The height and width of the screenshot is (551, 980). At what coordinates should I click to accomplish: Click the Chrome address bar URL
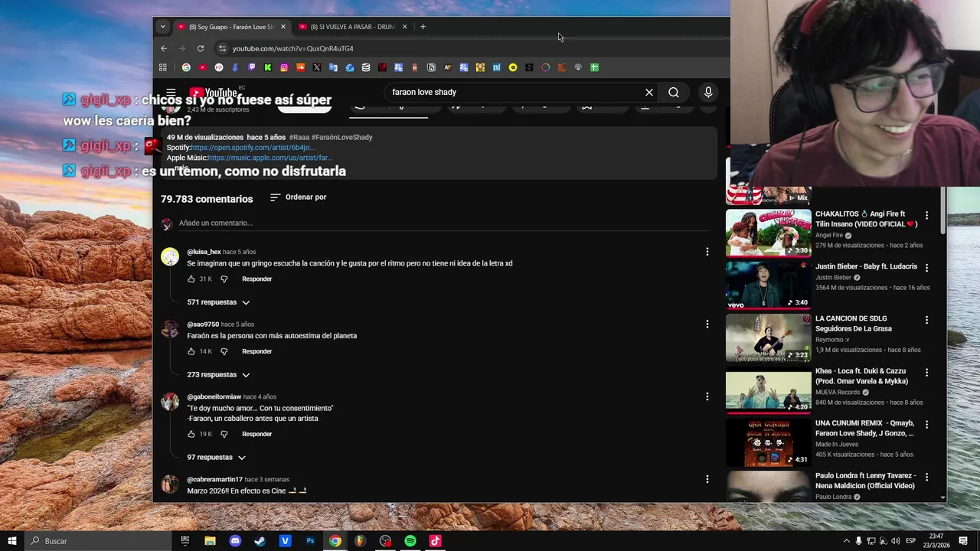pos(292,48)
